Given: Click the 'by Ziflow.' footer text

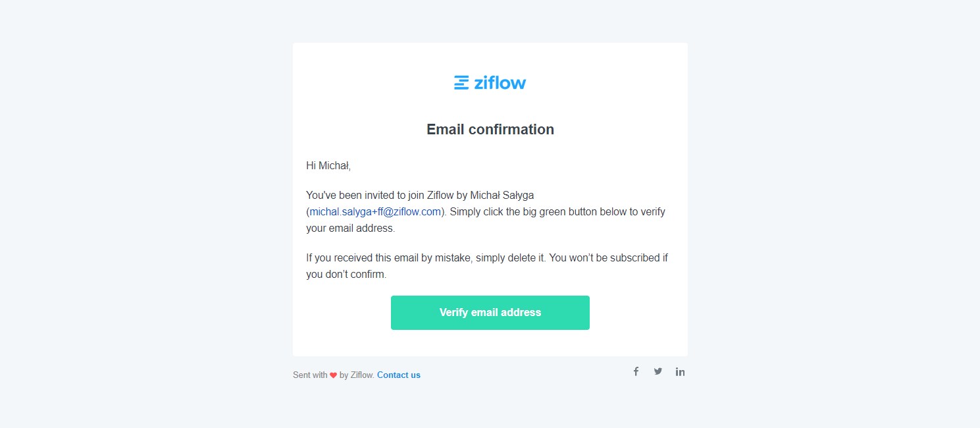Looking at the screenshot, I should [357, 375].
